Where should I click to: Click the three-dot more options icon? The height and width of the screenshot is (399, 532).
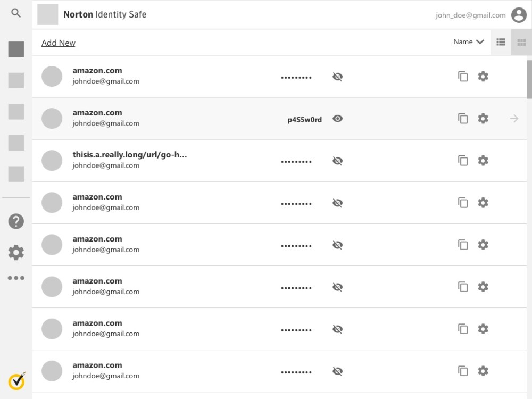pos(16,278)
